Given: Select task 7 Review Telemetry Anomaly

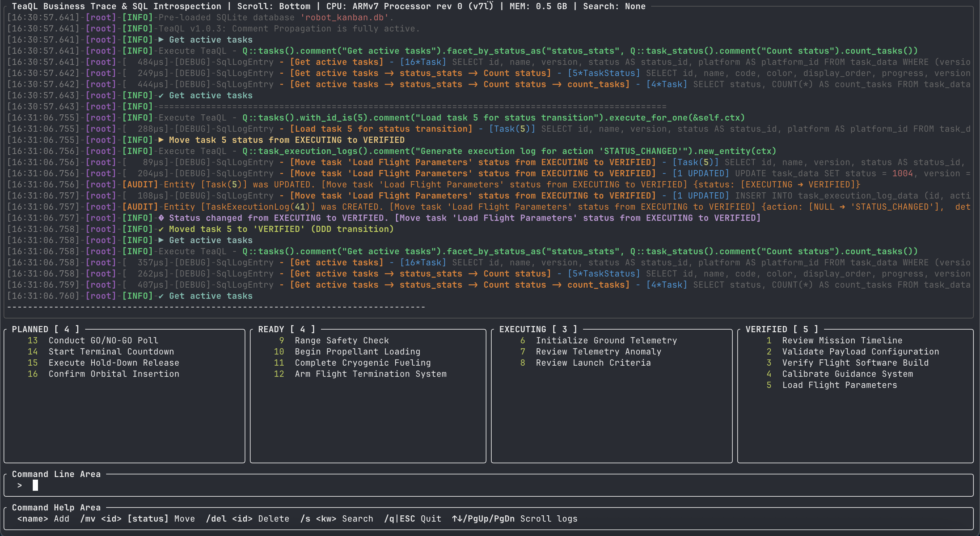Looking at the screenshot, I should point(591,352).
